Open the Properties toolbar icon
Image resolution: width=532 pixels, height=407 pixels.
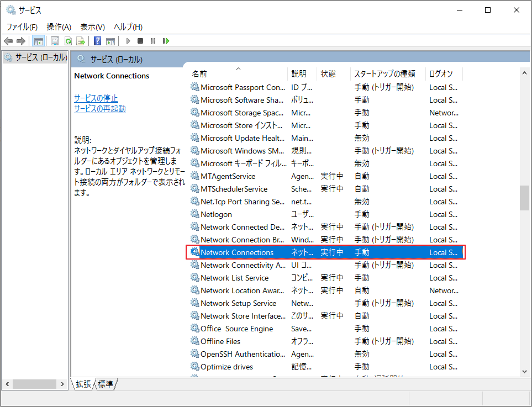[x=55, y=41]
